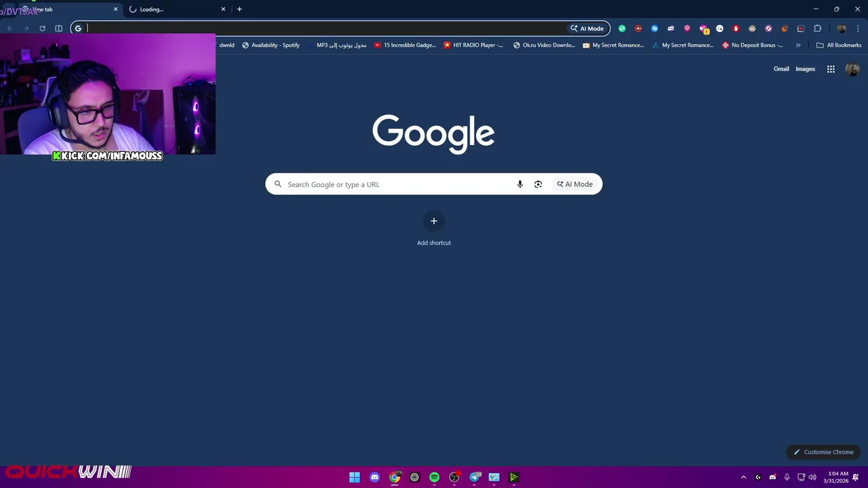Close the New tab tab
The height and width of the screenshot is (488, 868).
tap(115, 9)
